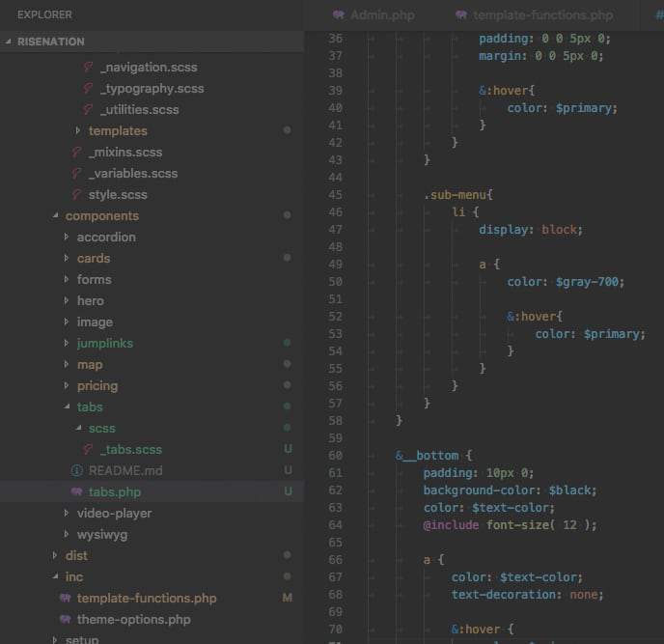This screenshot has height=644, width=664.
Task: Click the PHP icon beside theme-options.php
Action: 66,619
